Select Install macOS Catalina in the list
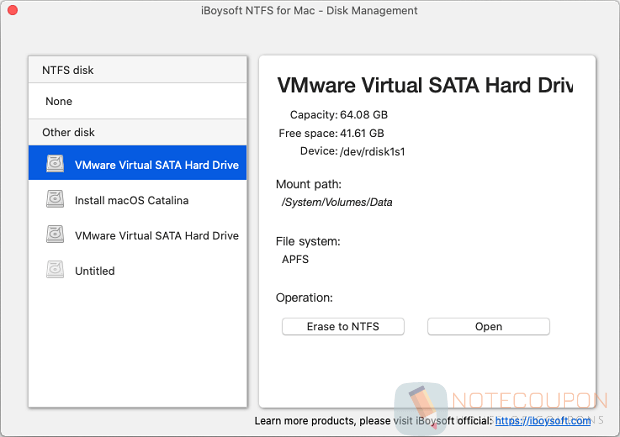 [x=138, y=200]
